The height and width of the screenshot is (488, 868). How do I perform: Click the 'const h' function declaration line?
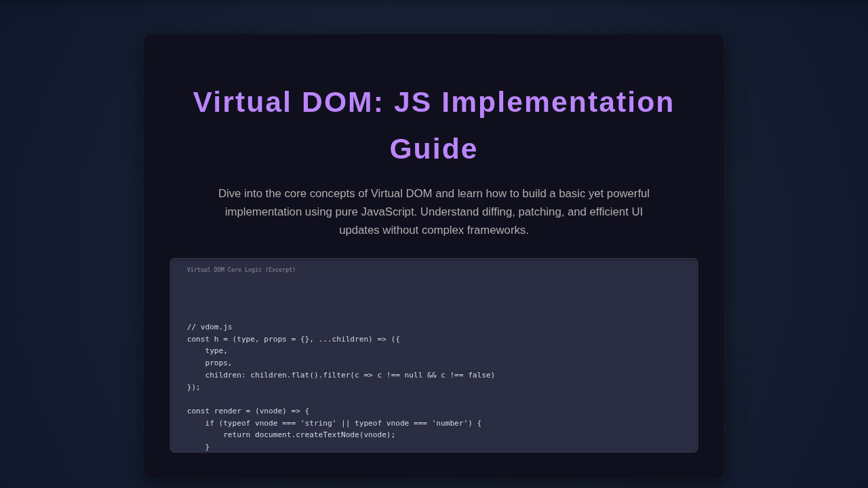293,339
